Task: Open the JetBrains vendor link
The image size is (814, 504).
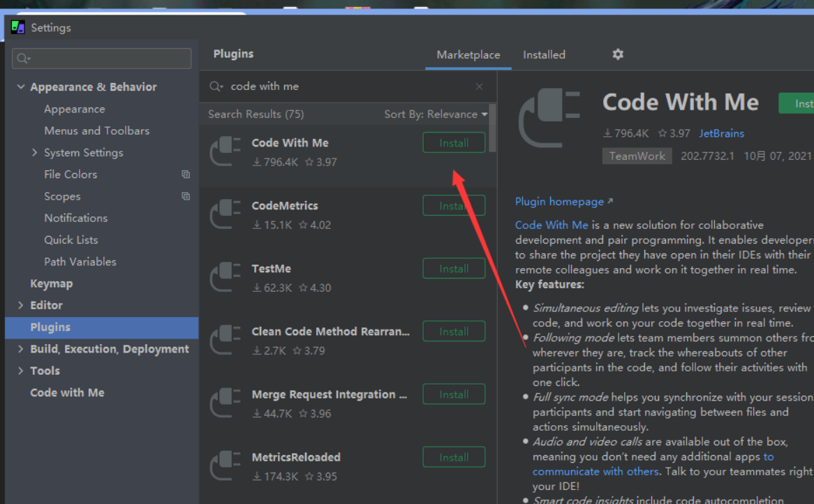Action: click(x=721, y=133)
